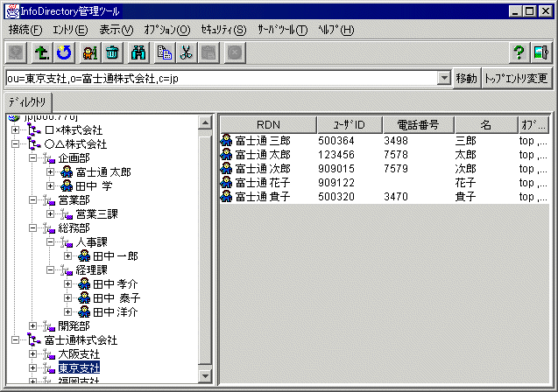
Task: Click the person icon beside 田中 学 in tree
Action: pyautogui.click(x=67, y=185)
